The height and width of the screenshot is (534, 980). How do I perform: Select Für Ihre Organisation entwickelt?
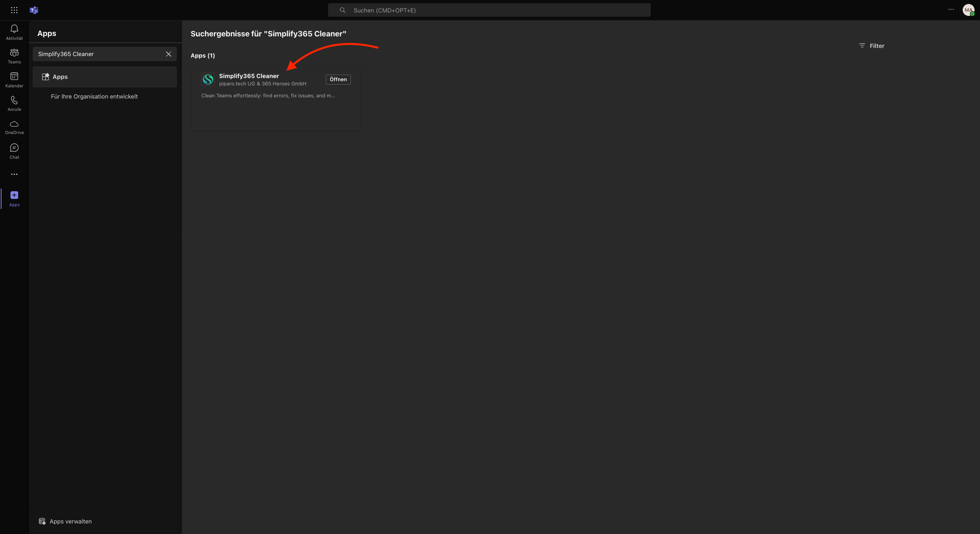click(94, 97)
